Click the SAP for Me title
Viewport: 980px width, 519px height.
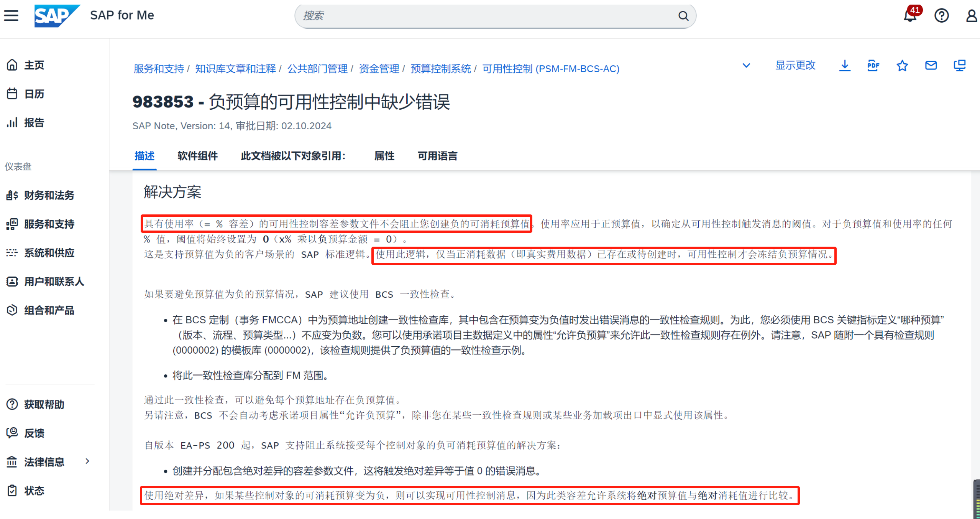click(x=122, y=15)
